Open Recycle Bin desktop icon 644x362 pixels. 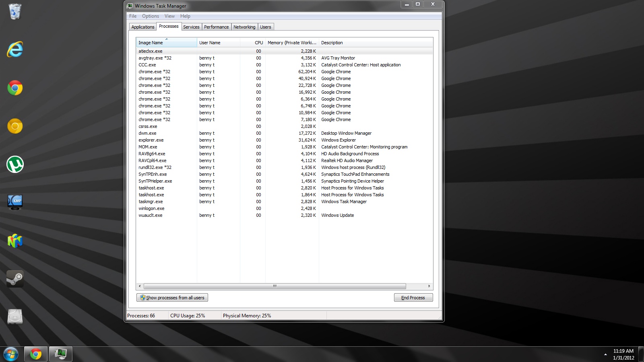15,12
